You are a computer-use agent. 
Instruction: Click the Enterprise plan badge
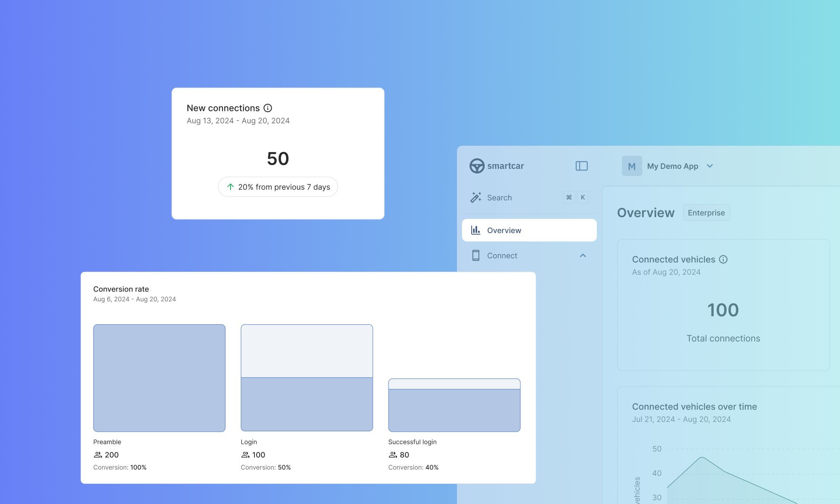coord(706,213)
